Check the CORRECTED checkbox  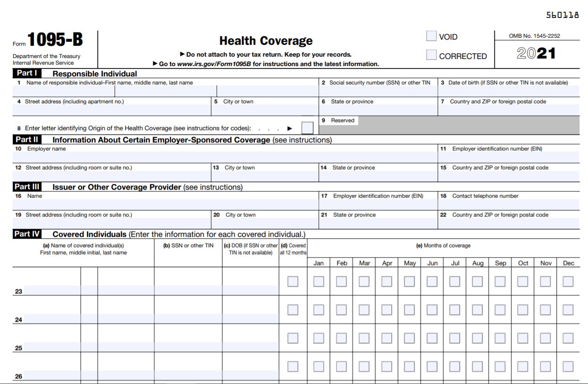[x=431, y=55]
